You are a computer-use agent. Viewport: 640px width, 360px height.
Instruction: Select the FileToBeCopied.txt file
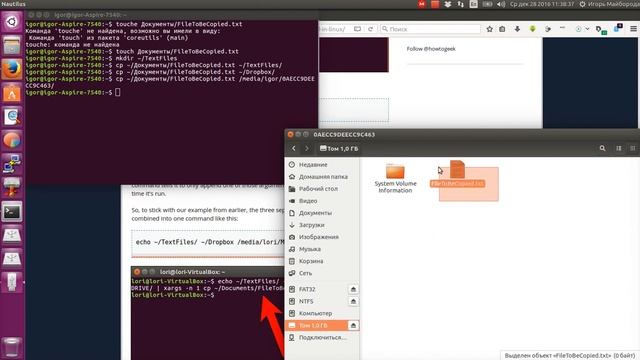tap(458, 174)
